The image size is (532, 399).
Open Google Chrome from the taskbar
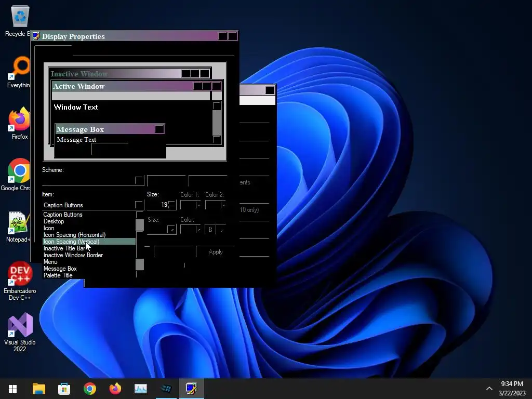point(89,389)
